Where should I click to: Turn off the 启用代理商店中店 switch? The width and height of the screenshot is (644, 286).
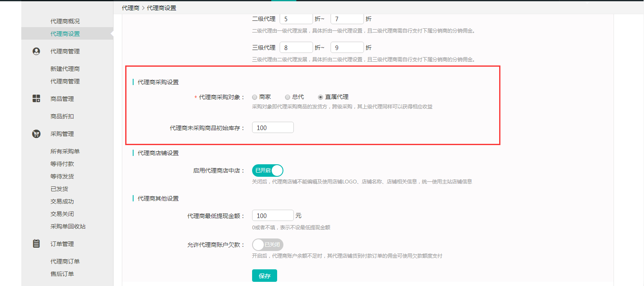tap(268, 171)
